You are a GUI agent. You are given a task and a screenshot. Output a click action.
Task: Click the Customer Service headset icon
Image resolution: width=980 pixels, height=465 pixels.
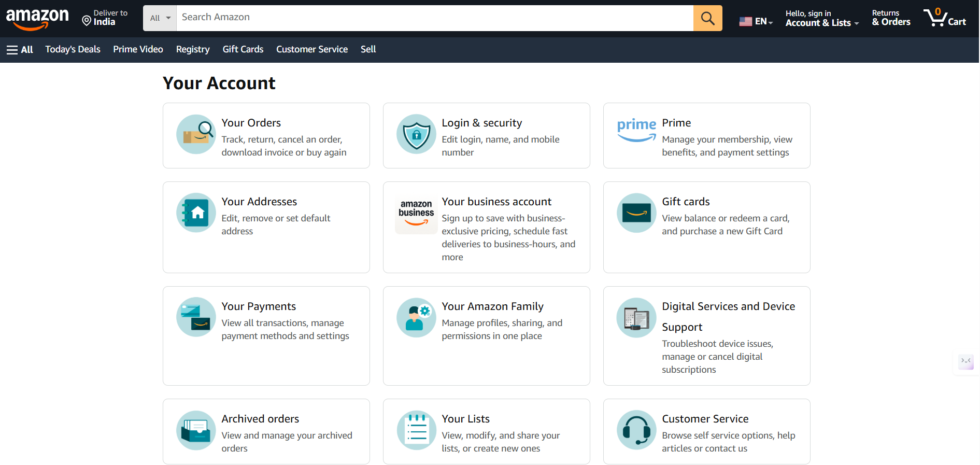pos(636,430)
